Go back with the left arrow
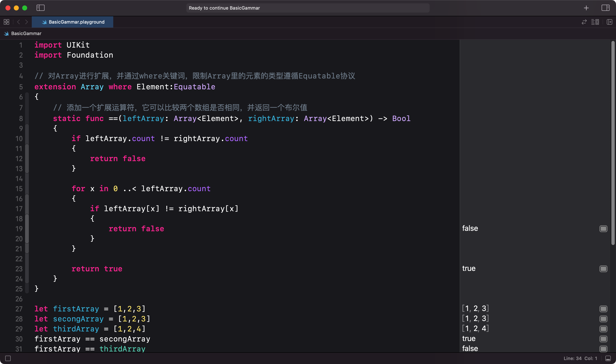Screen dimensions: 616x364 [x=18, y=22]
